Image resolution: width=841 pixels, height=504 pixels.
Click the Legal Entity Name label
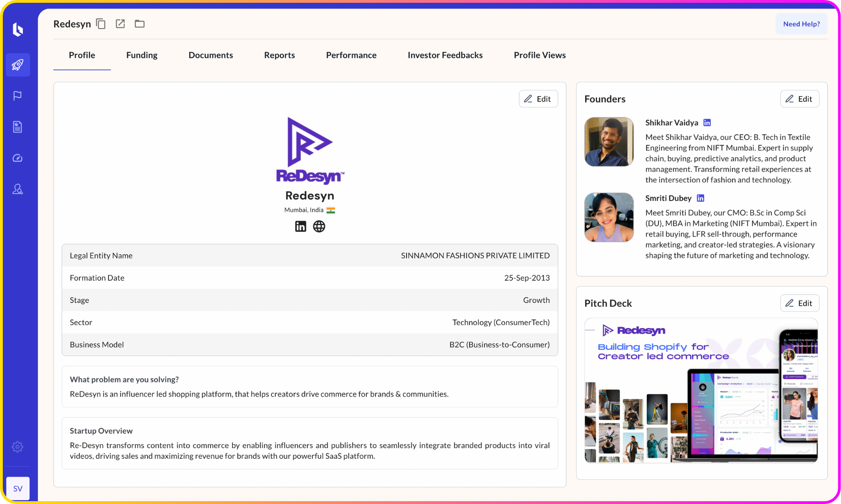click(x=101, y=256)
